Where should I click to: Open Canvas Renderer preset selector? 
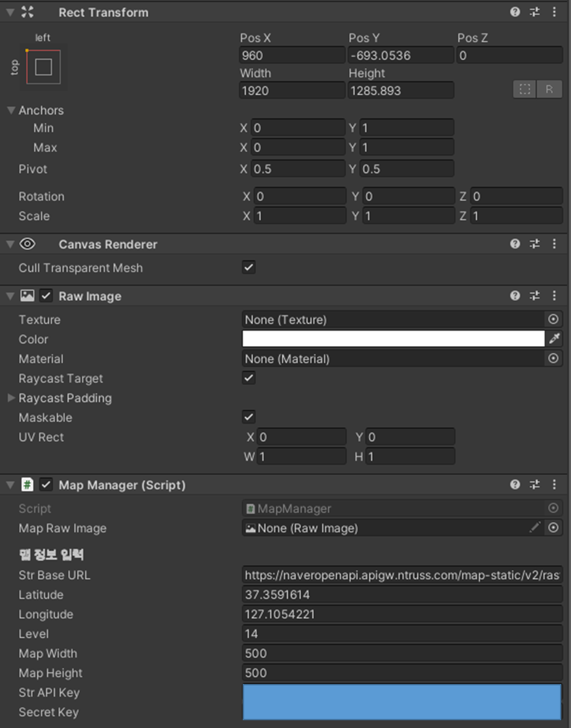click(x=535, y=244)
